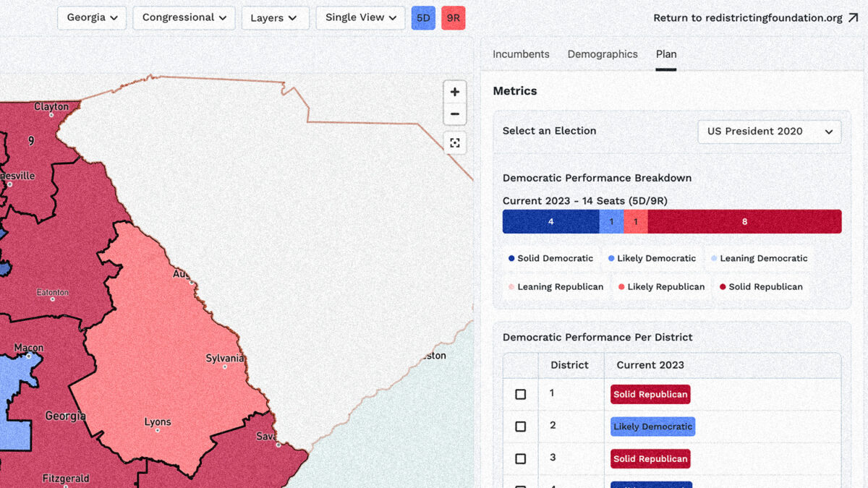Click the blue 5D seat badge
This screenshot has height=488, width=868.
click(x=423, y=18)
